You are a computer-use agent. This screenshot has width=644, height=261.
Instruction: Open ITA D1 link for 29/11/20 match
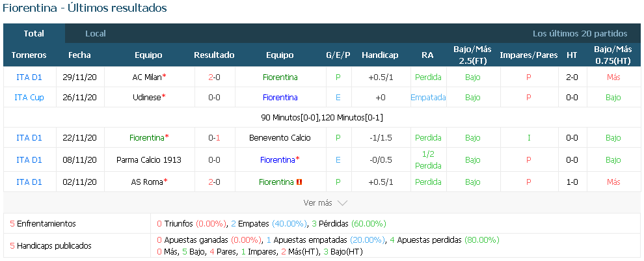click(29, 77)
